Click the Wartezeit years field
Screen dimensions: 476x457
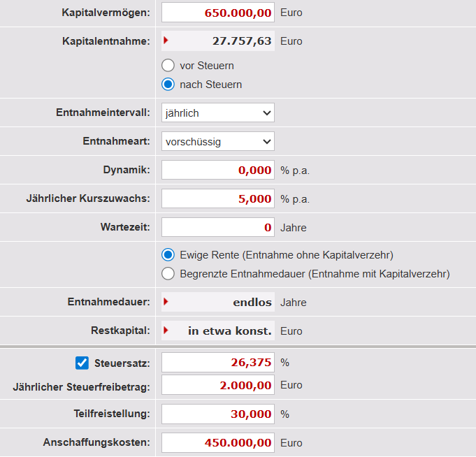[217, 227]
